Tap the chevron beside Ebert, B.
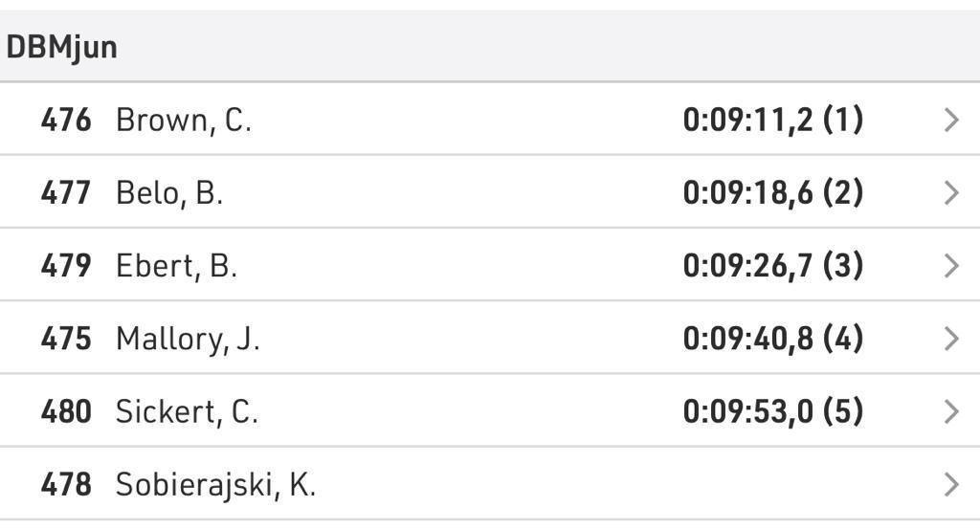Viewport: 980px width, 529px height. click(950, 266)
